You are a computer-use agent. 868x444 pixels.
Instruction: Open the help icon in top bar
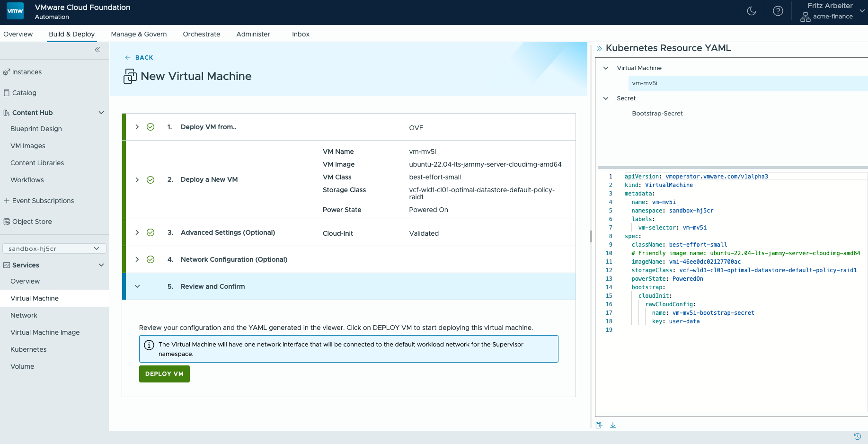[778, 10]
